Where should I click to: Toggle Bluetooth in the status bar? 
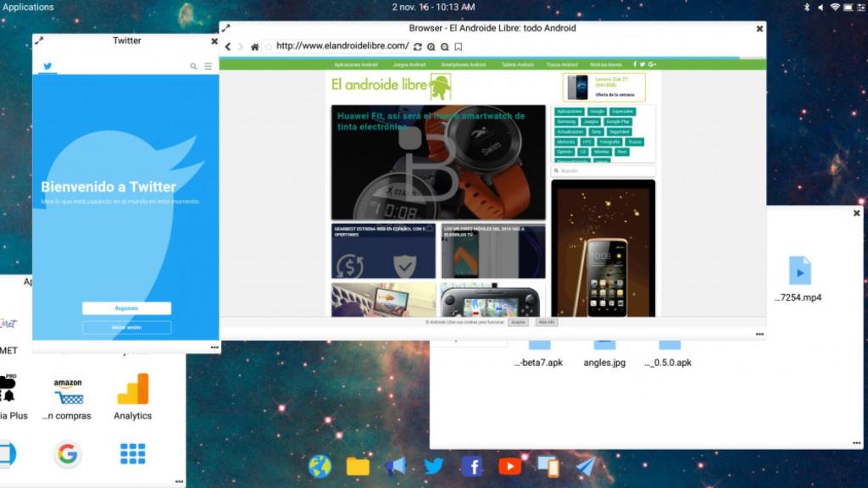pos(807,7)
